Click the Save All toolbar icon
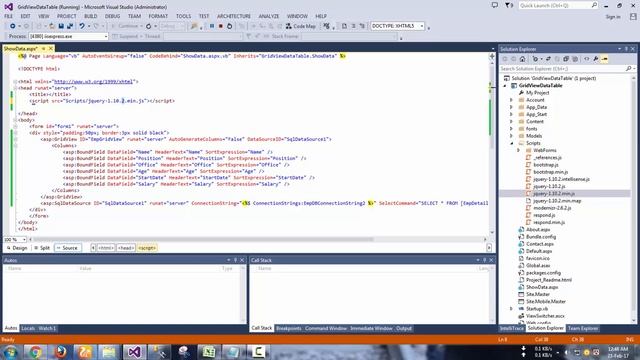This screenshot has width=640, height=360. tap(70, 26)
